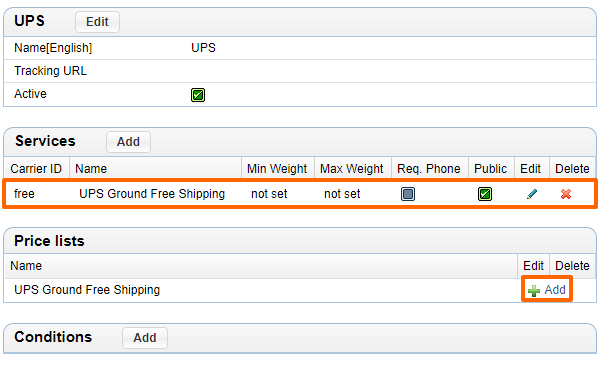Click the Public column header
The height and width of the screenshot is (371, 601).
(491, 169)
